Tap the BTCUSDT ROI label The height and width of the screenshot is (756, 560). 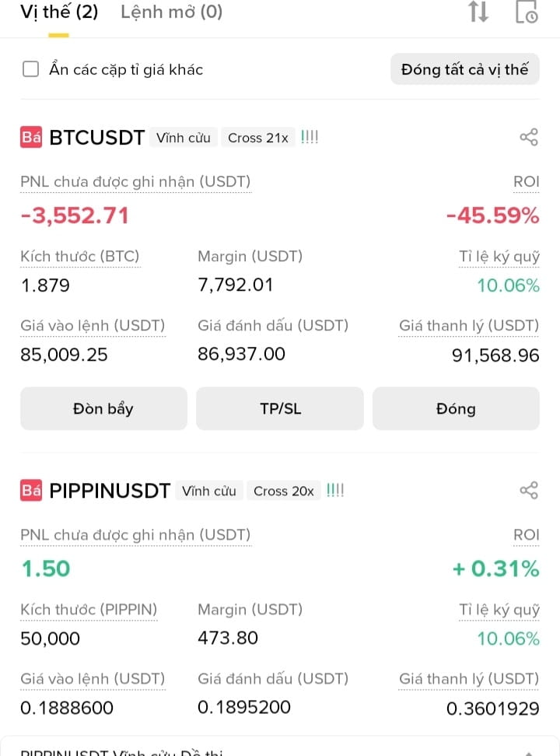point(527,182)
